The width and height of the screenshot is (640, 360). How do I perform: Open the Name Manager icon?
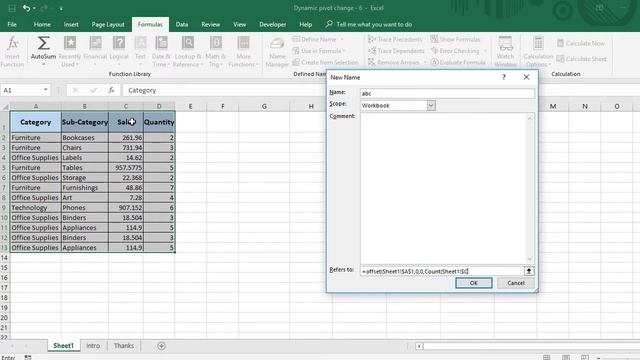277,43
